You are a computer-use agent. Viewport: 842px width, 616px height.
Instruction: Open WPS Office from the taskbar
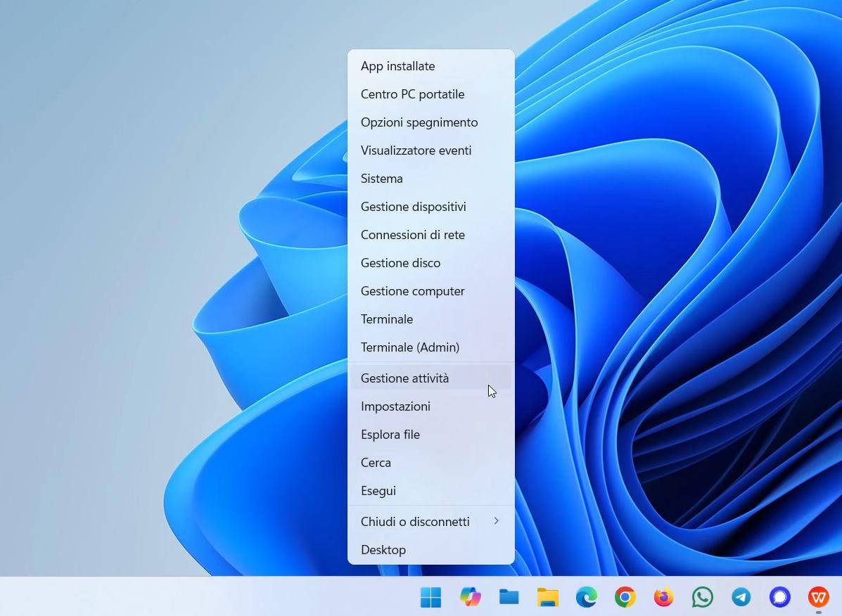pyautogui.click(x=818, y=597)
